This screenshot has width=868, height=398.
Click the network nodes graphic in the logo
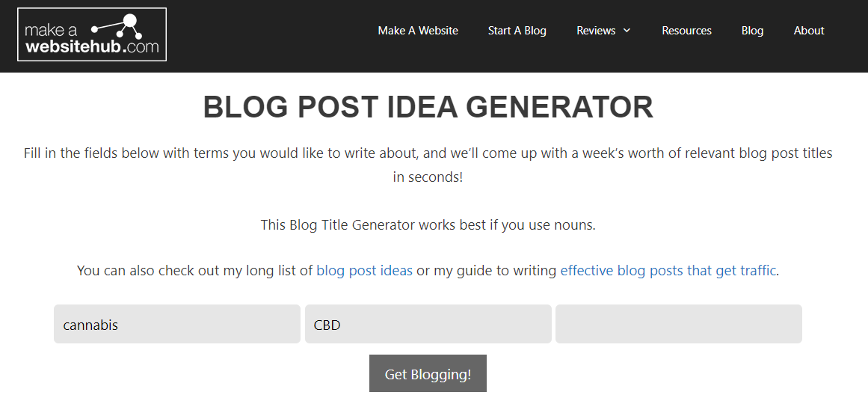coord(117,27)
